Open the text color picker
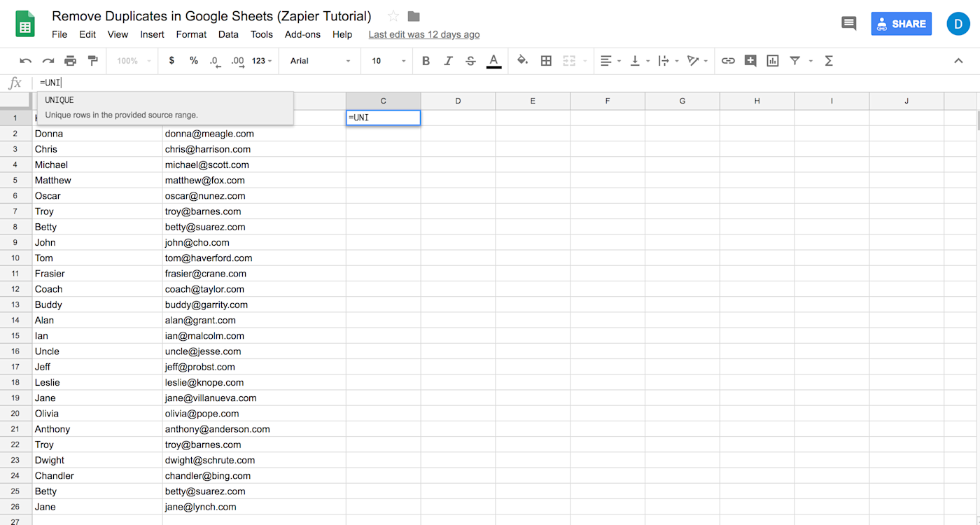 (x=493, y=61)
